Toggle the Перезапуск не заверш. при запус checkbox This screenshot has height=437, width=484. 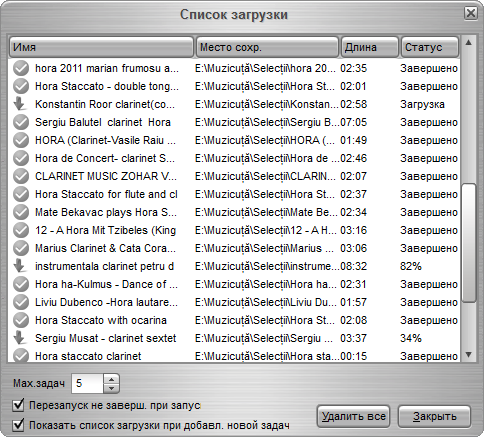[18, 405]
